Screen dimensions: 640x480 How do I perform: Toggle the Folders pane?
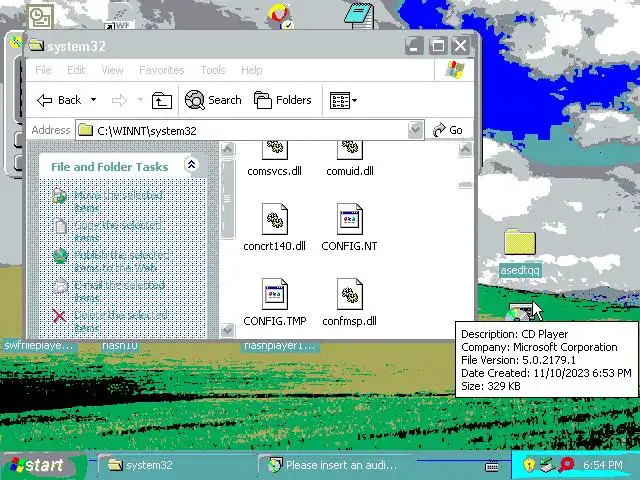coord(282,100)
